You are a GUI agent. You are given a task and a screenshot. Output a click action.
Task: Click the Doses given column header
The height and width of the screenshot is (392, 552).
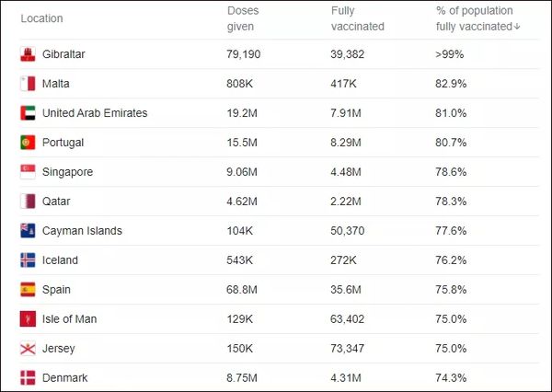(x=242, y=18)
